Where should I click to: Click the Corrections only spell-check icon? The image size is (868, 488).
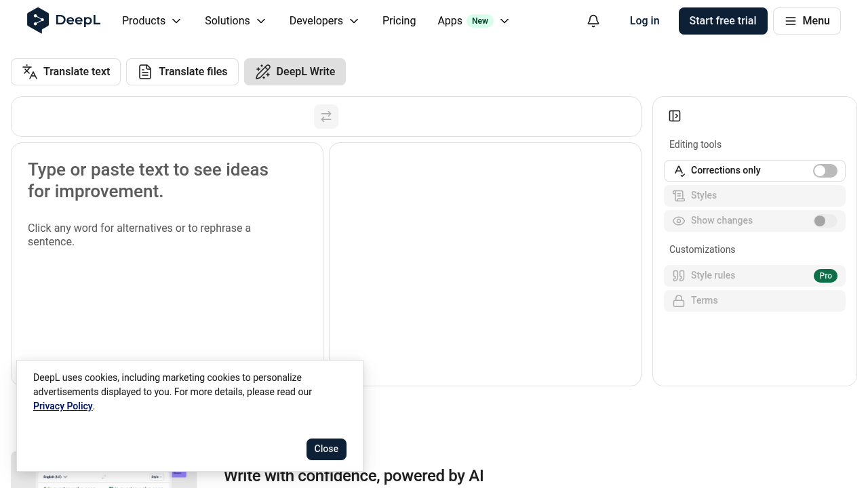(x=679, y=171)
